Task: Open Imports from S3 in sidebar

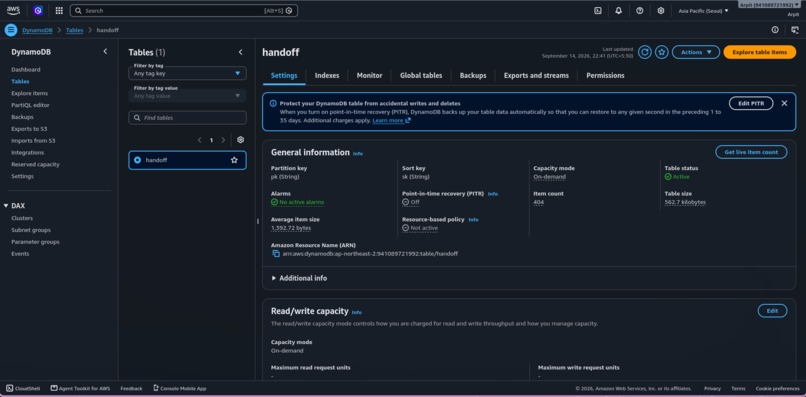Action: coord(33,140)
